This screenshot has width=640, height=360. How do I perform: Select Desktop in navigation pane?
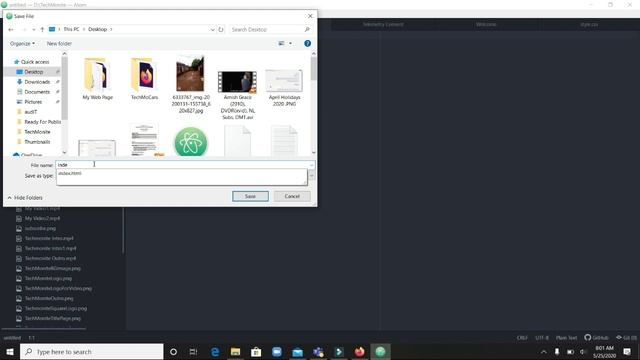(x=33, y=72)
